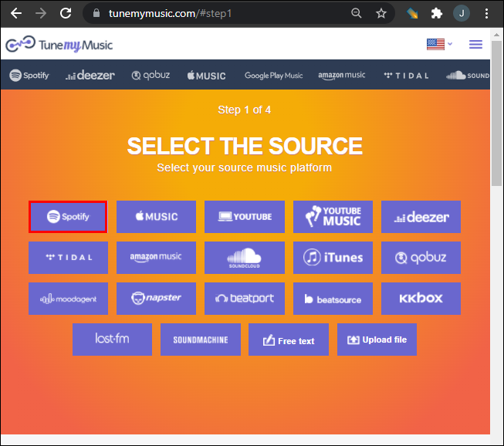Select the Napster platform tile

156,299
